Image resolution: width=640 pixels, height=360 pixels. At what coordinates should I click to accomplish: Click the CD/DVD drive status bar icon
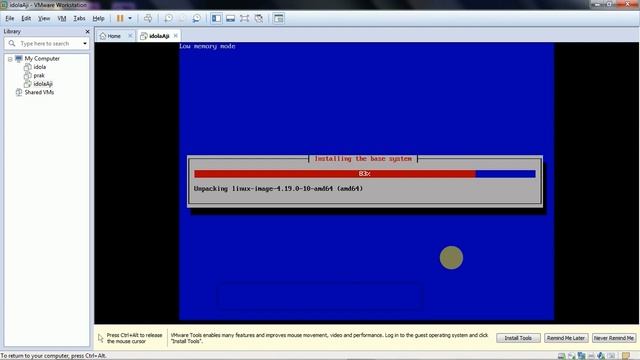(x=571, y=356)
